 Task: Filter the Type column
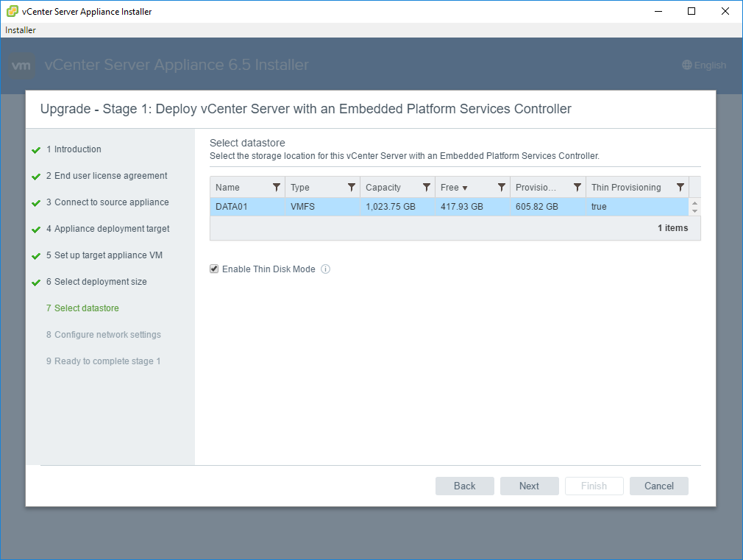(x=351, y=188)
